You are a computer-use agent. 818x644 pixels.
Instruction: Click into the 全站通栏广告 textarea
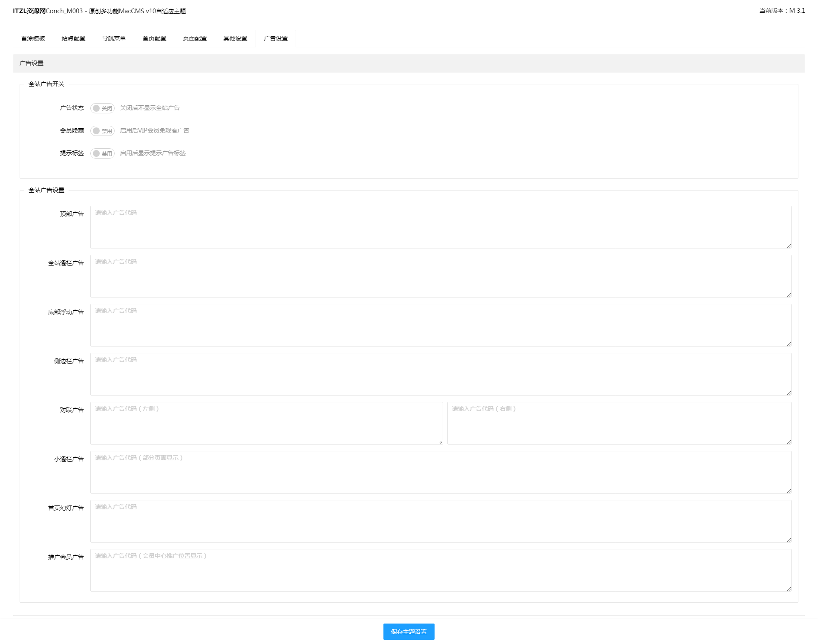coord(441,276)
